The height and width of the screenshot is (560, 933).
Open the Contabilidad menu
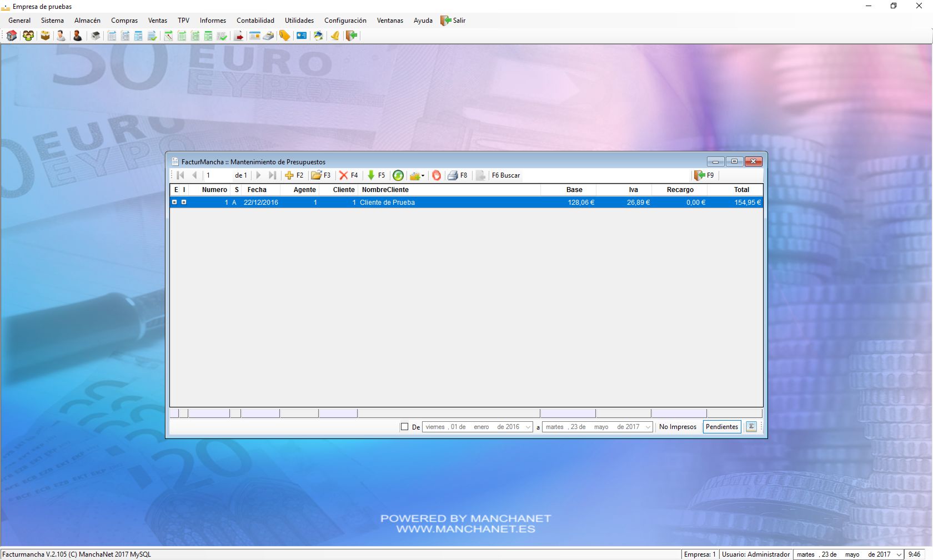point(255,21)
